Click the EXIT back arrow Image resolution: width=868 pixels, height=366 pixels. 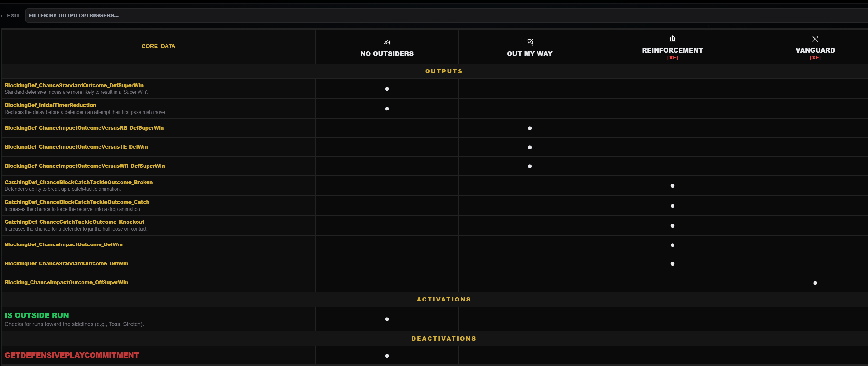click(10, 15)
